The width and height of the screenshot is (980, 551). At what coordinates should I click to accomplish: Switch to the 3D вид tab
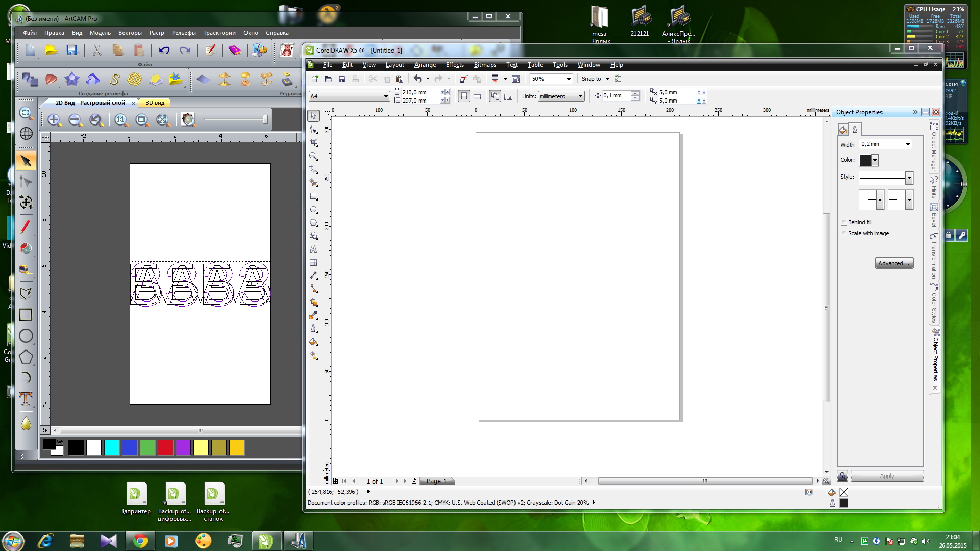[155, 103]
